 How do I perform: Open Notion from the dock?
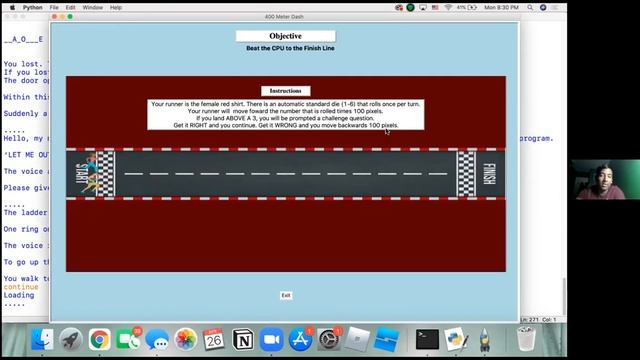243,339
